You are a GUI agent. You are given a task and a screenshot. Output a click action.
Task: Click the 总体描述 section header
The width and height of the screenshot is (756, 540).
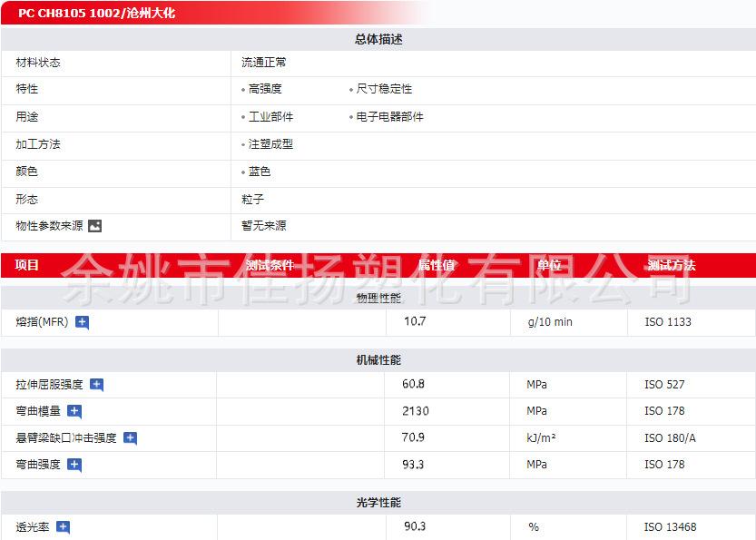tap(378, 39)
